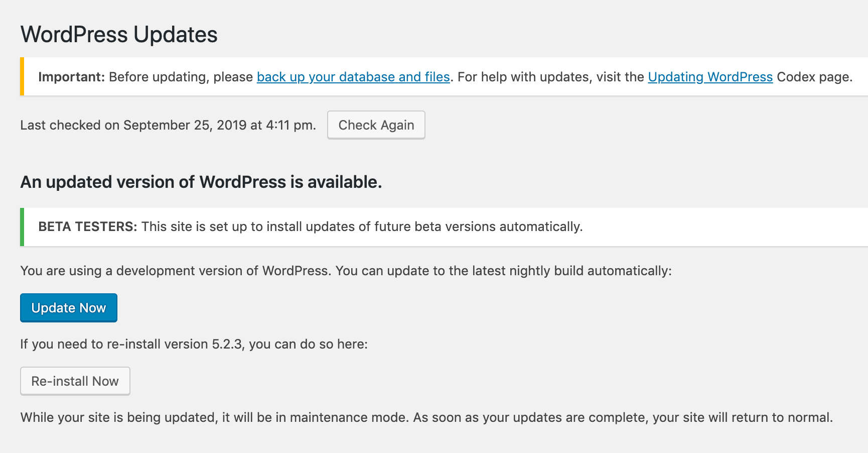Start the nightly build update via Update Now
The width and height of the screenshot is (868, 453).
click(68, 307)
